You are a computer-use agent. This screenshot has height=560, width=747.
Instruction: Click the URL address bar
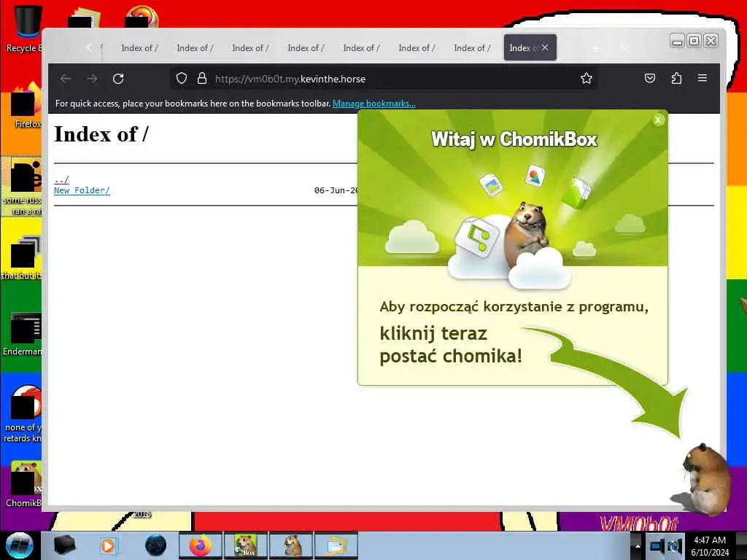(x=385, y=79)
